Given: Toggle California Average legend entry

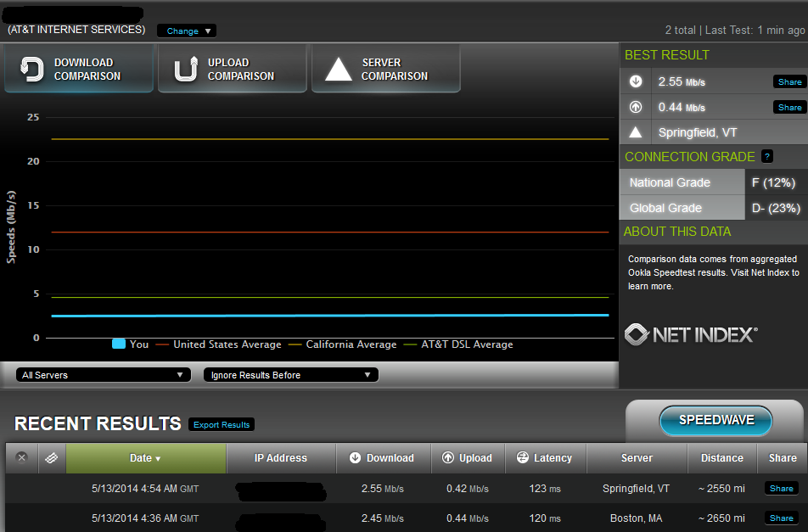Looking at the screenshot, I should click(x=343, y=344).
